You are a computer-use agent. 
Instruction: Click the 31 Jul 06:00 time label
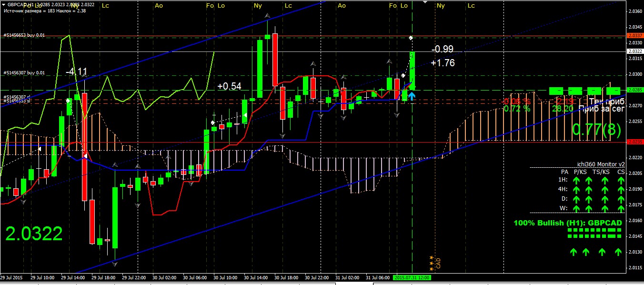point(377,277)
